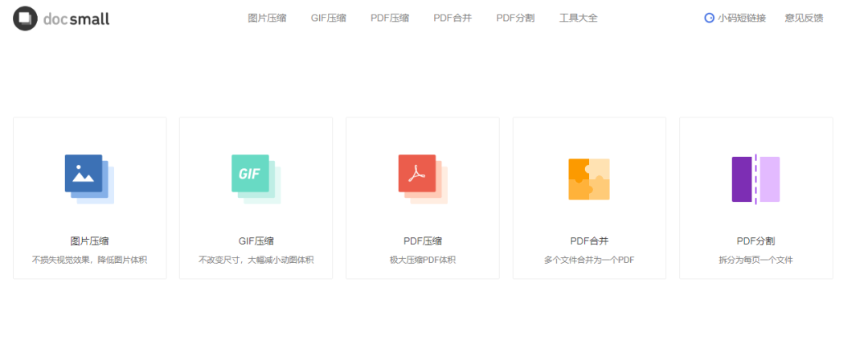Open the 工具大全 menu item
The image size is (868, 345).
(x=579, y=18)
